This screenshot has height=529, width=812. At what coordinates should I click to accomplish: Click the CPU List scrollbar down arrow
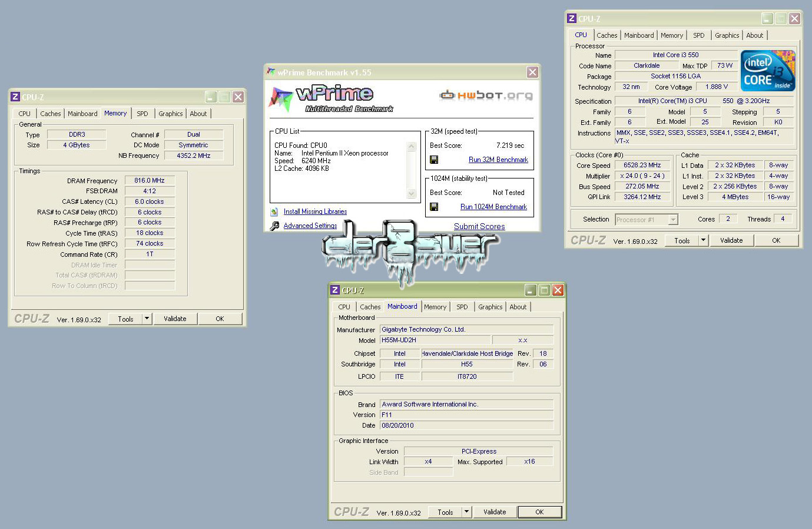[x=411, y=193]
